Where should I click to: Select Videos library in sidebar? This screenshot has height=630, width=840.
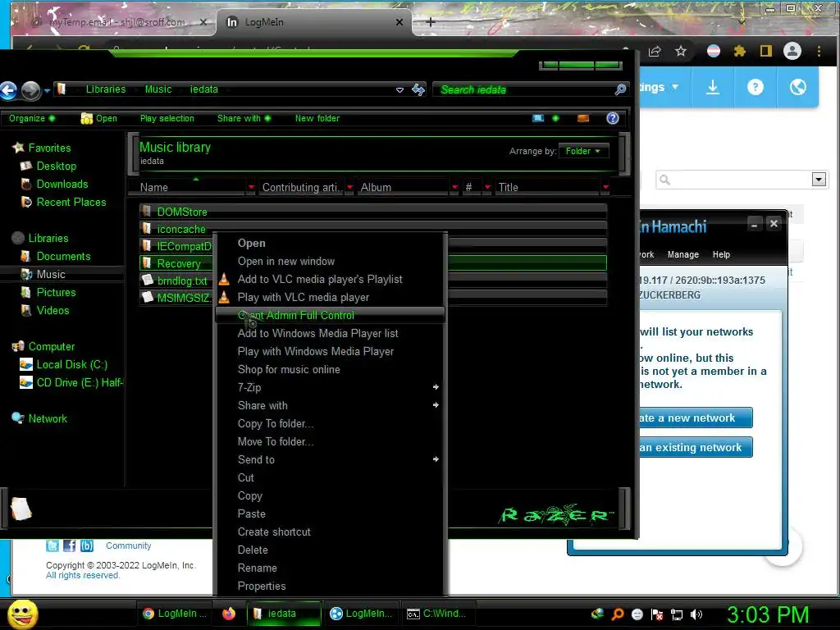pos(52,310)
